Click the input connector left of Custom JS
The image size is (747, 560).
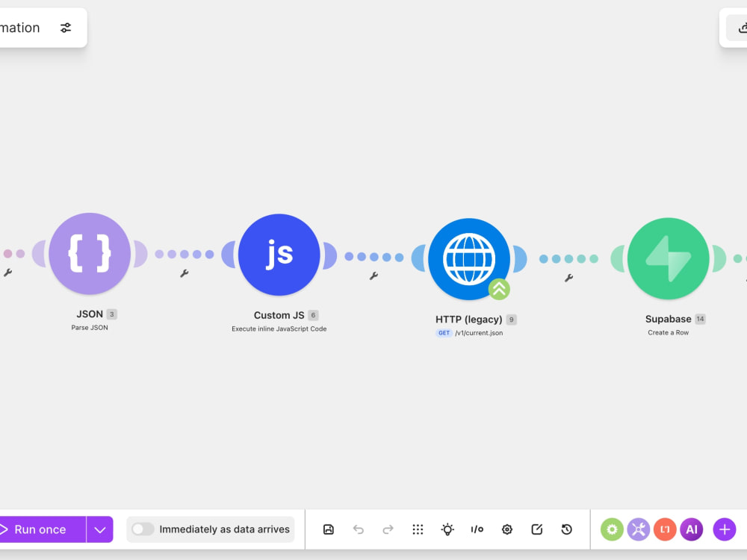click(228, 255)
